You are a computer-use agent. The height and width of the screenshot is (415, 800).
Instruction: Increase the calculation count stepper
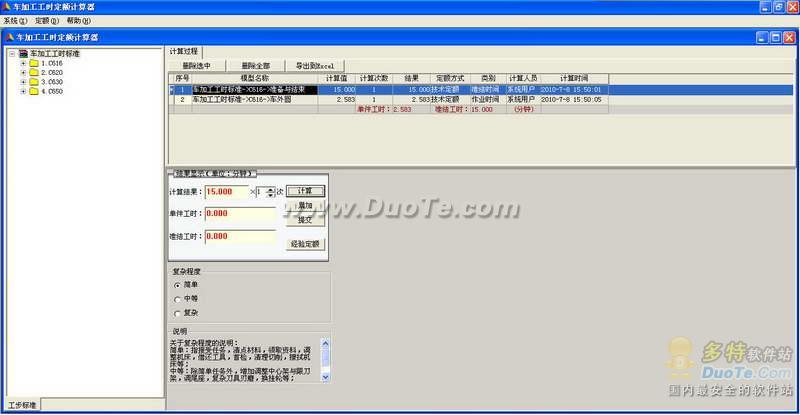click(270, 188)
